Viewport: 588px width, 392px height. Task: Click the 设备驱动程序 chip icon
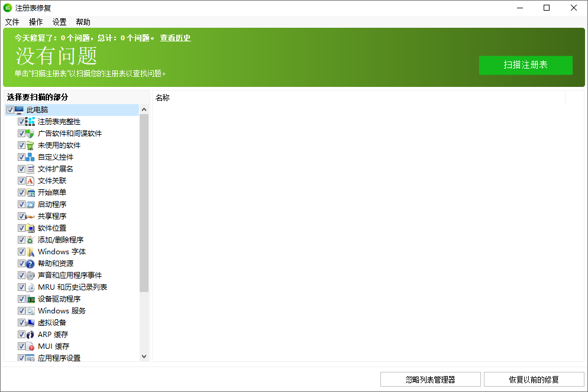pyautogui.click(x=30, y=299)
